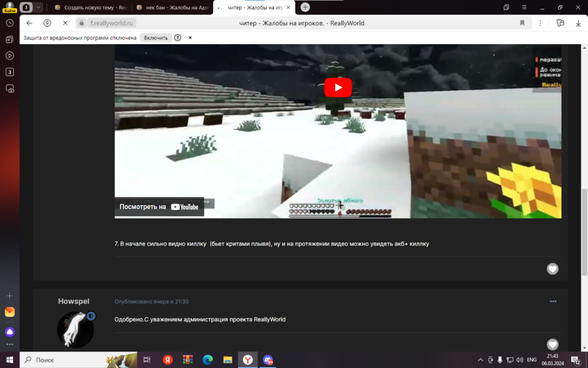This screenshot has width=588, height=368.
Task: Open the page actions three-dot menu
Action: pos(540,23)
